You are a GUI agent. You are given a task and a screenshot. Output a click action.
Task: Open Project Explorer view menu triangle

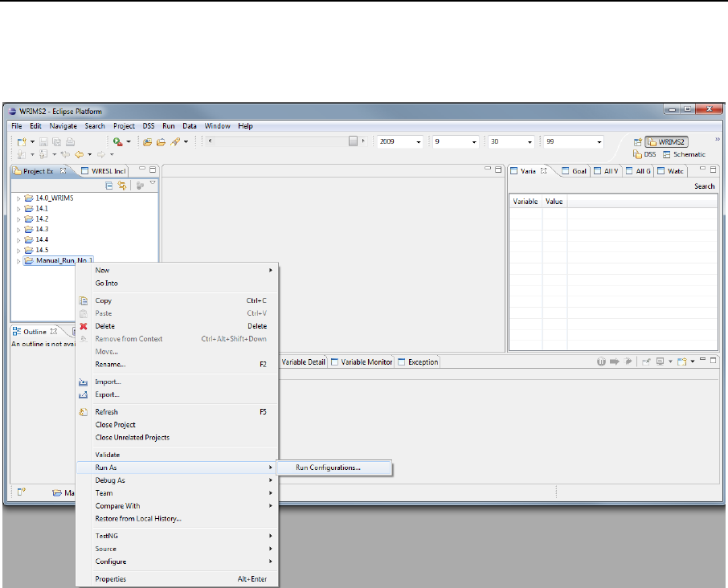pyautogui.click(x=153, y=183)
